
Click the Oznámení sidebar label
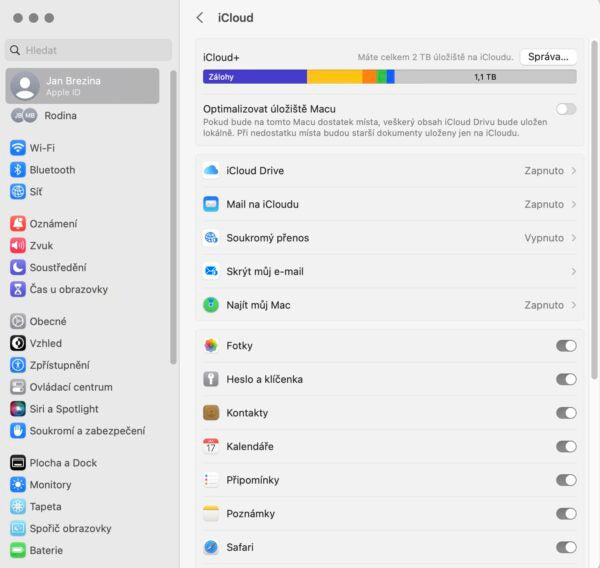pyautogui.click(x=53, y=224)
